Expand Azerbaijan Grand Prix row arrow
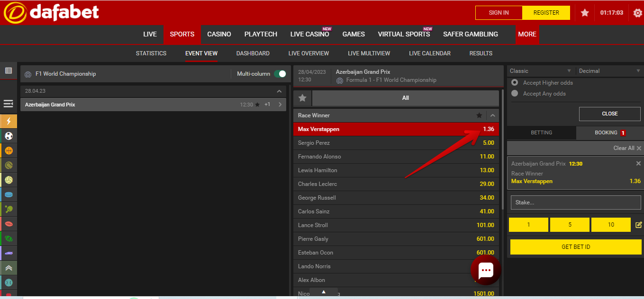This screenshot has height=299, width=644. [x=280, y=105]
